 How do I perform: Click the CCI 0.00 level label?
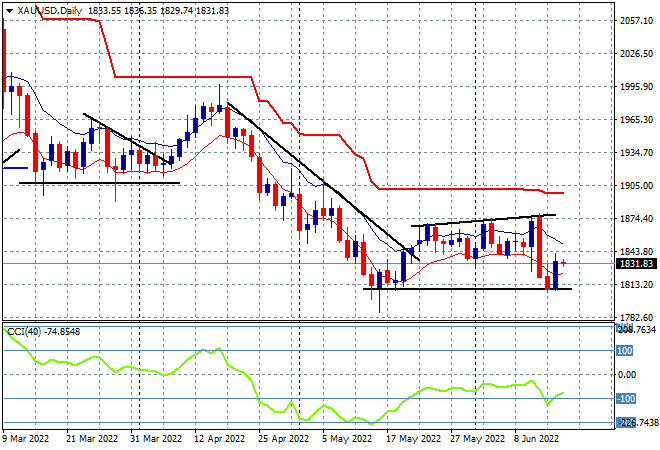627,375
